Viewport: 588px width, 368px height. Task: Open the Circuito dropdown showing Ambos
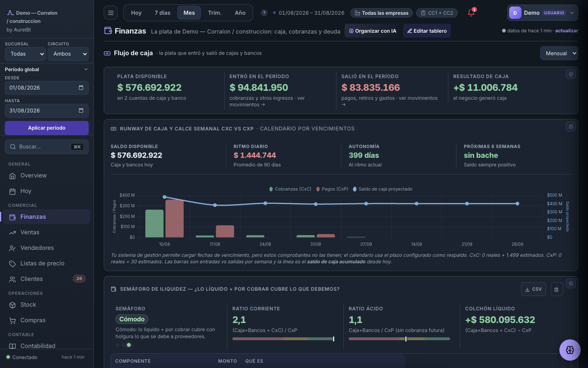point(68,54)
